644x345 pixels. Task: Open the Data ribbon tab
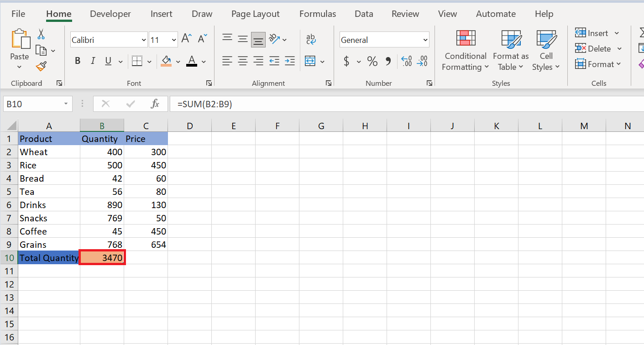point(364,14)
